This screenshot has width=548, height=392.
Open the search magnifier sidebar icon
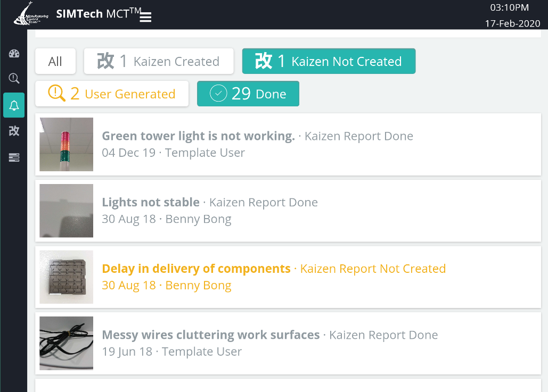tap(14, 79)
